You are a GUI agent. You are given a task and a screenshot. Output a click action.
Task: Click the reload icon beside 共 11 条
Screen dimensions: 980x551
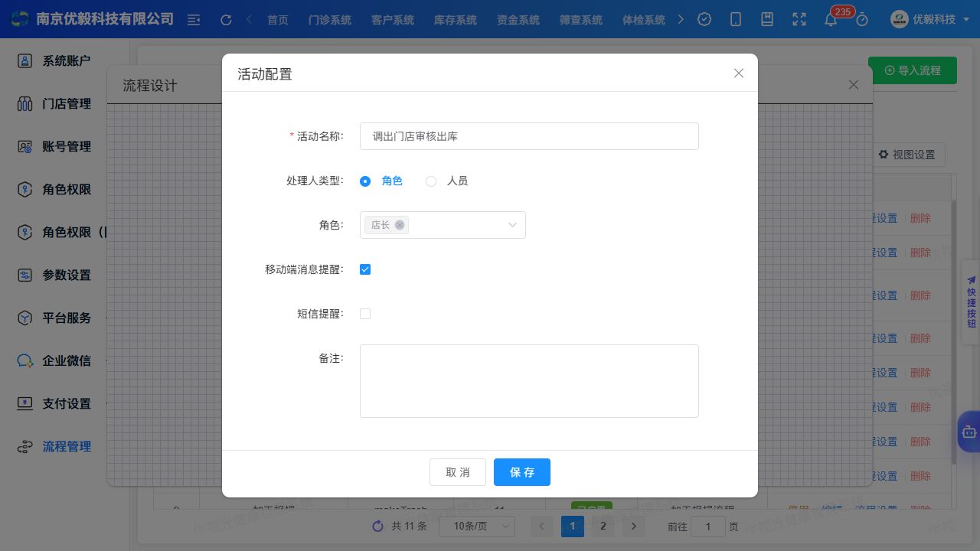coord(377,527)
